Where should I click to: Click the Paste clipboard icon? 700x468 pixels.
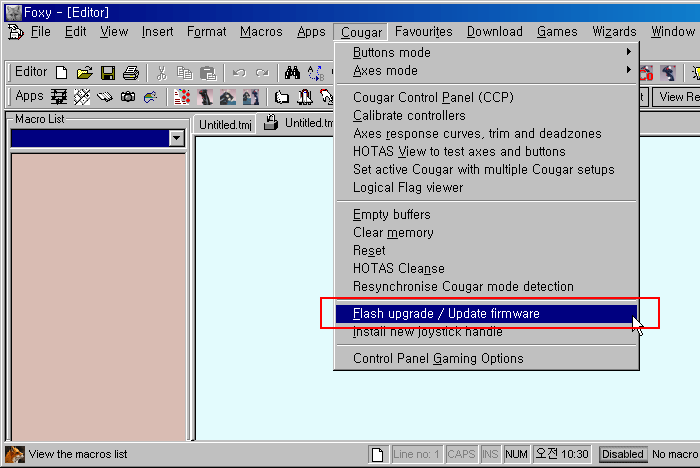coord(208,72)
